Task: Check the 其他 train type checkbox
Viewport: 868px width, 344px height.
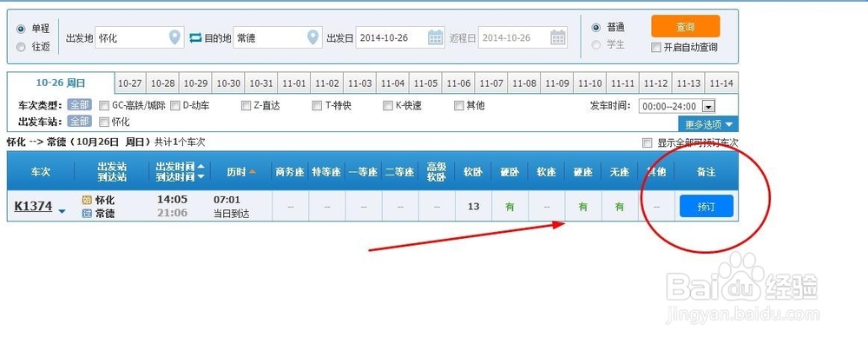Action: (458, 105)
